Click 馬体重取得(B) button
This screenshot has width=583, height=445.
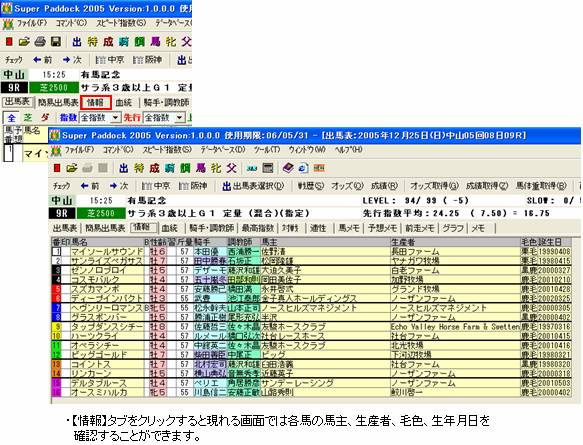point(541,186)
